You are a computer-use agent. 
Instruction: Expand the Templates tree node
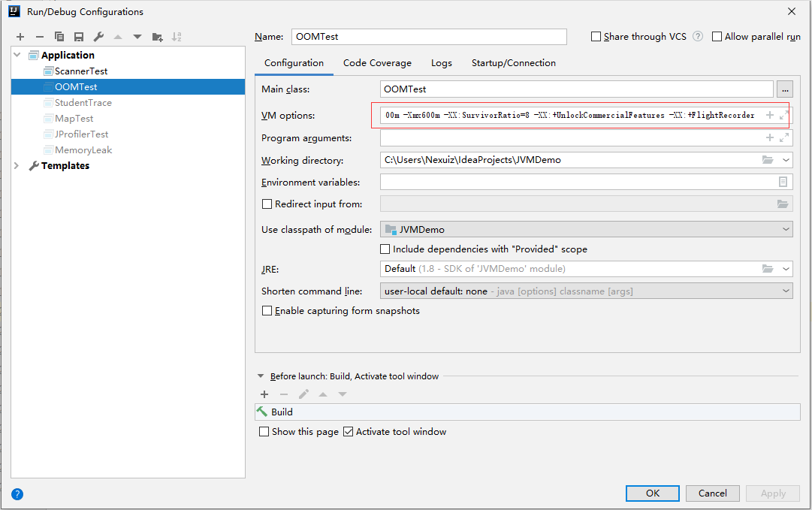coord(17,166)
